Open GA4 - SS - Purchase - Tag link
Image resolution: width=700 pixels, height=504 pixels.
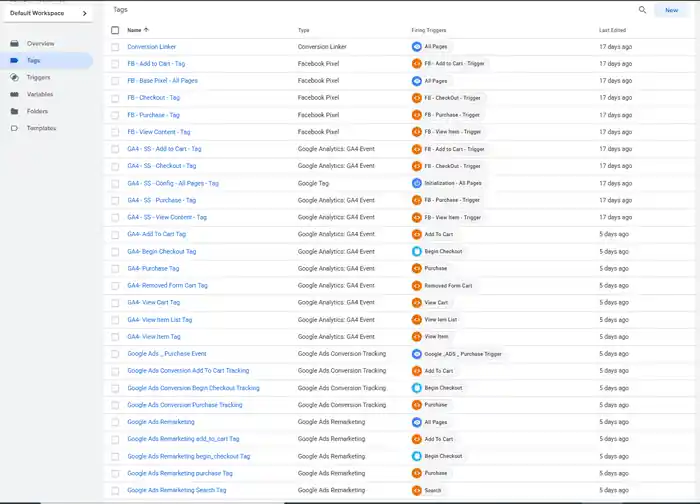coord(162,200)
